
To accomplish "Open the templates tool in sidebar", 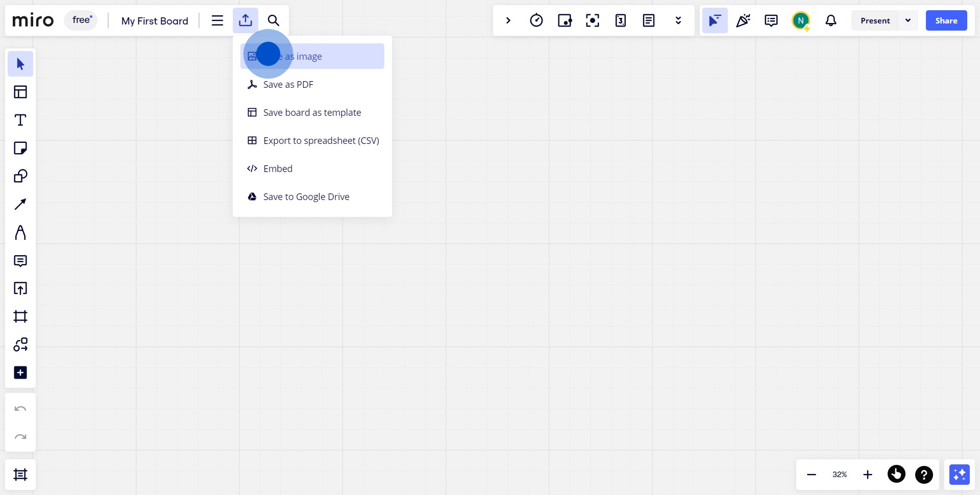I will [20, 92].
